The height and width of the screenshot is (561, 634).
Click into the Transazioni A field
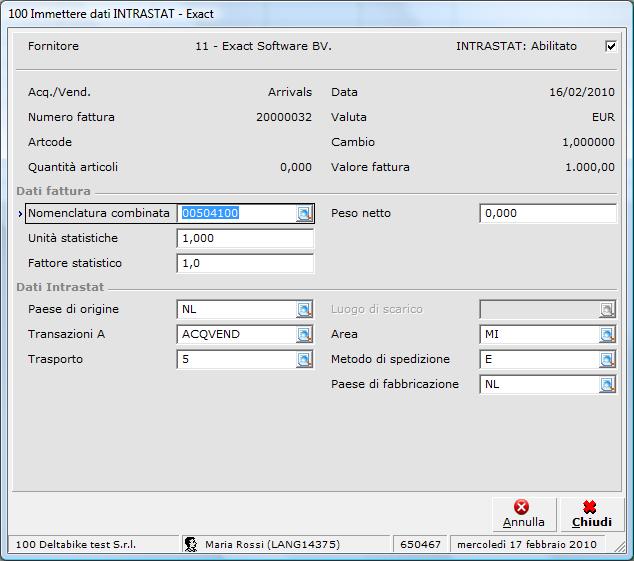point(236,334)
